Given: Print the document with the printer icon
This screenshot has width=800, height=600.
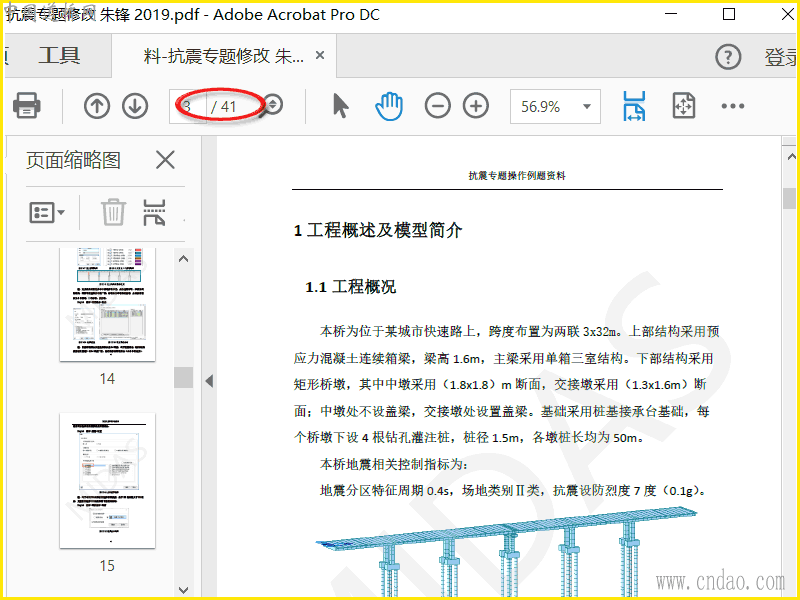Looking at the screenshot, I should pyautogui.click(x=27, y=106).
